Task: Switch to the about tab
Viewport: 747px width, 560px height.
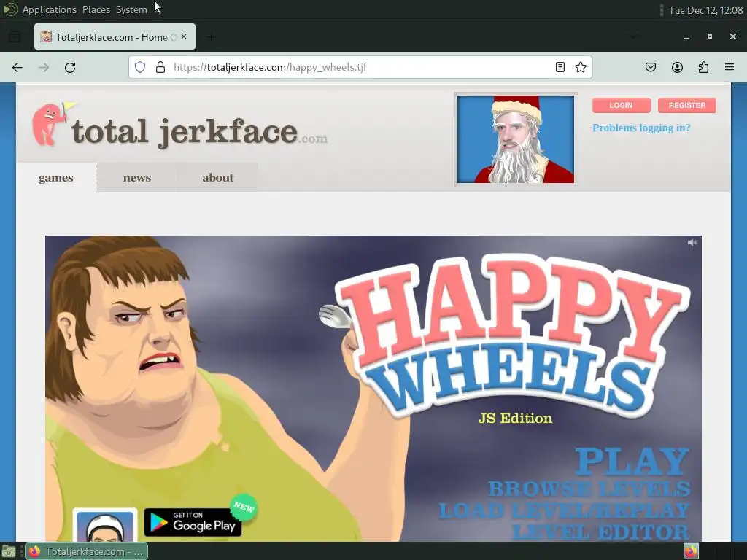Action: point(217,178)
